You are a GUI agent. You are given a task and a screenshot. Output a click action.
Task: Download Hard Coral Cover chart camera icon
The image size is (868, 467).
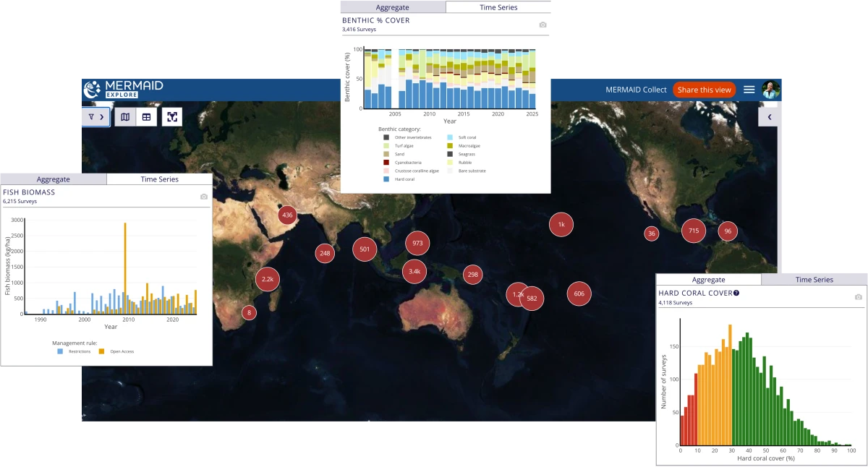[x=859, y=297]
